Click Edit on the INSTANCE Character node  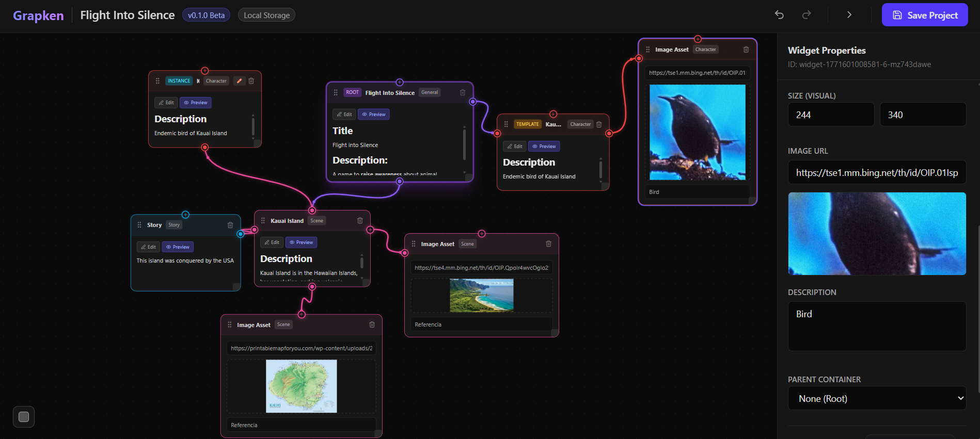click(x=166, y=103)
